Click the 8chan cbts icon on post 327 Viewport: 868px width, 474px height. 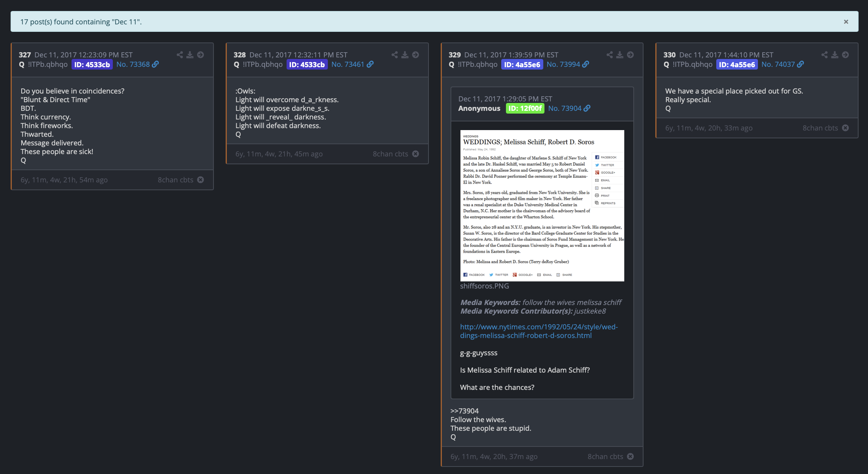(200, 180)
